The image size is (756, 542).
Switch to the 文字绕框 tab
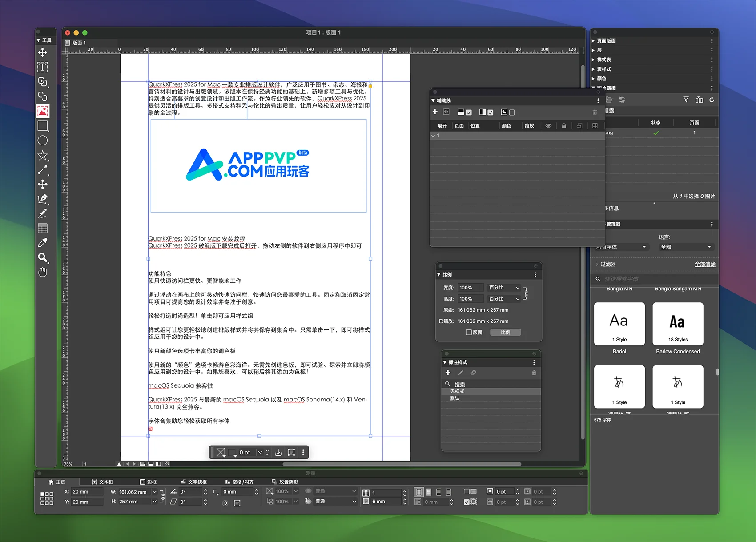(193, 482)
